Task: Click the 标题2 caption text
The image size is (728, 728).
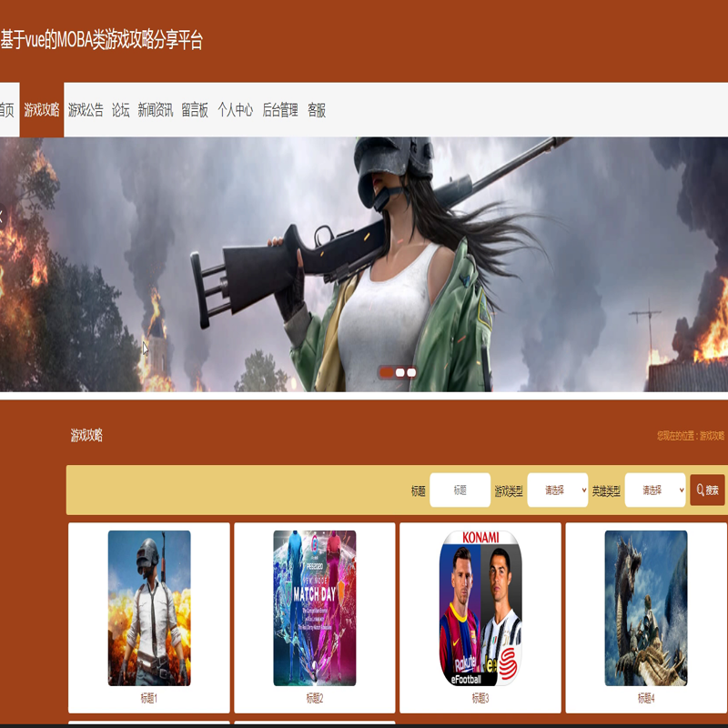Action: [x=315, y=698]
